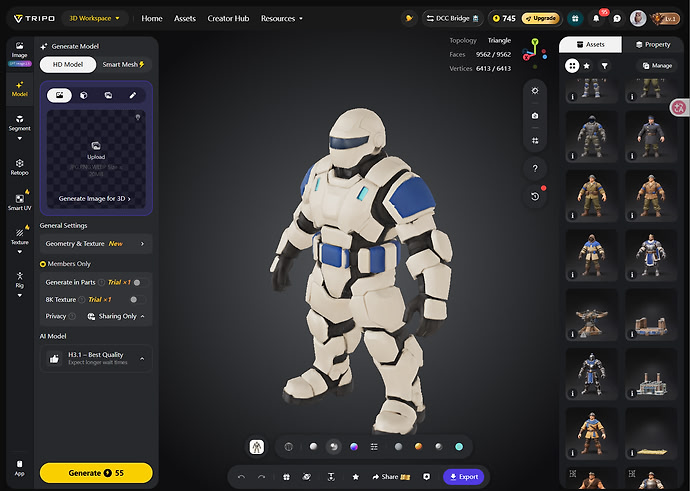Open the notifications bell
Image resolution: width=690 pixels, height=491 pixels.
(x=596, y=18)
